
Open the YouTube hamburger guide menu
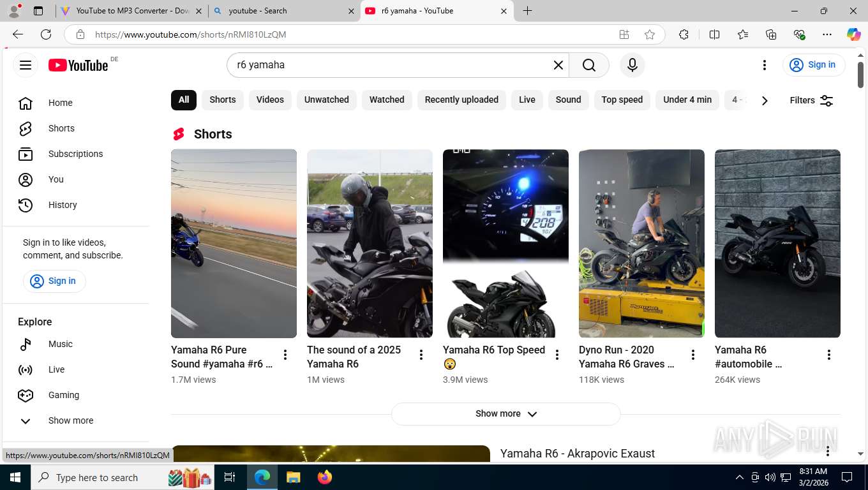pyautogui.click(x=26, y=65)
